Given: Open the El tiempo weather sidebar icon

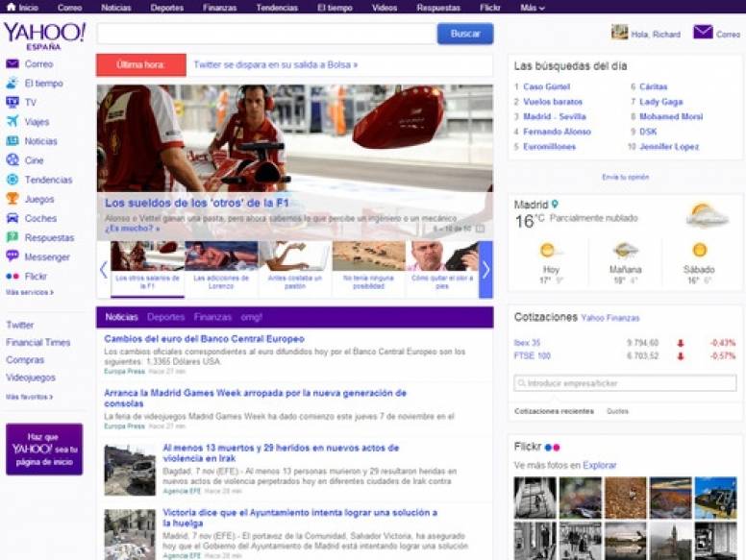Looking at the screenshot, I should [x=12, y=84].
